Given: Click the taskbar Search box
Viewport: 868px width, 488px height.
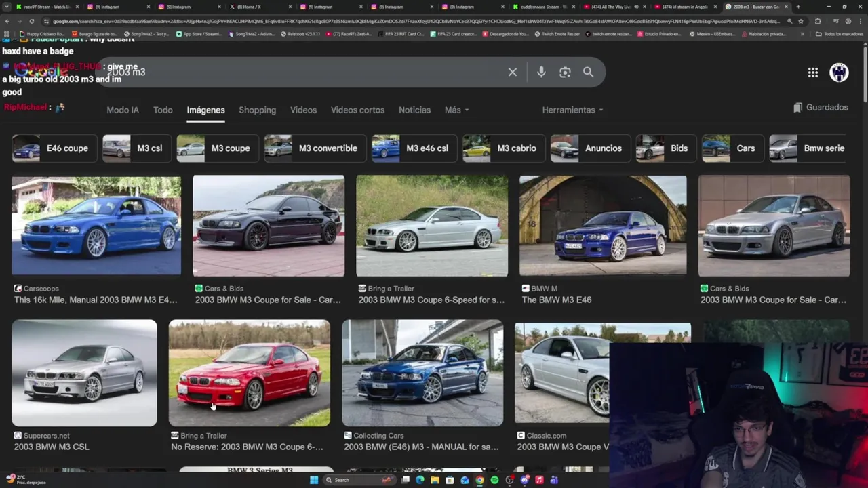Looking at the screenshot, I should pyautogui.click(x=358, y=480).
